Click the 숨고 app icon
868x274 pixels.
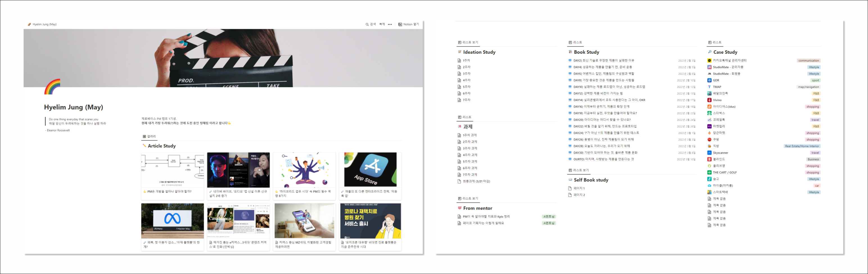coord(709,179)
